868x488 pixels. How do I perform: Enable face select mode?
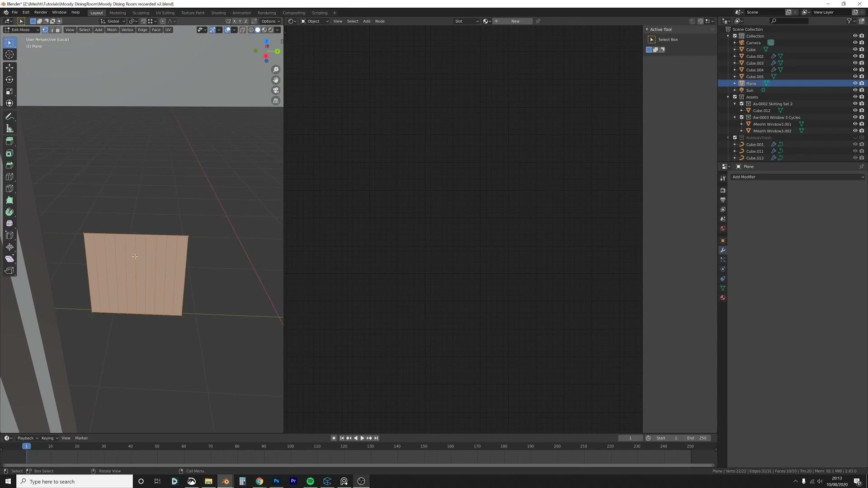pos(58,30)
